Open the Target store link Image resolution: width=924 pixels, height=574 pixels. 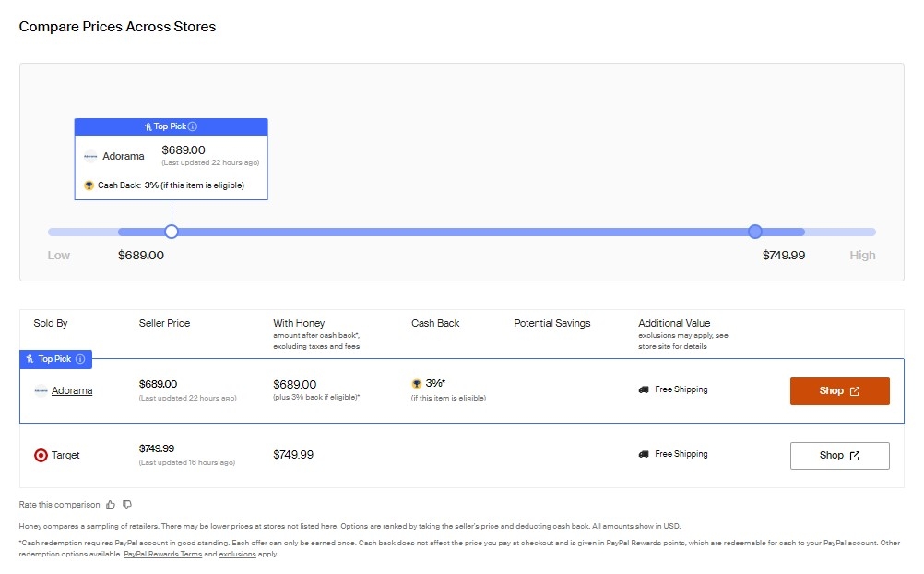[65, 456]
